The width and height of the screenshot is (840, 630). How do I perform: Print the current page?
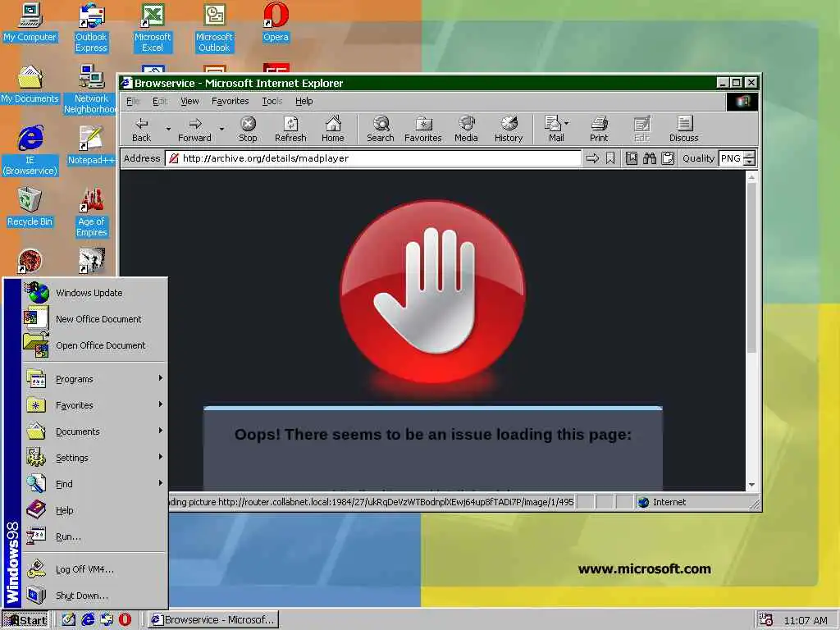pos(599,130)
